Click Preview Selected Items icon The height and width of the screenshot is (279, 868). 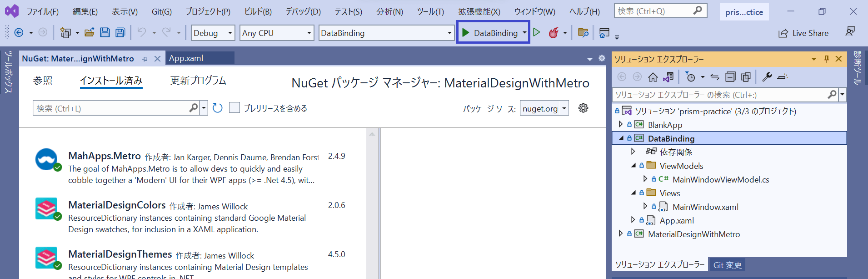(x=783, y=77)
